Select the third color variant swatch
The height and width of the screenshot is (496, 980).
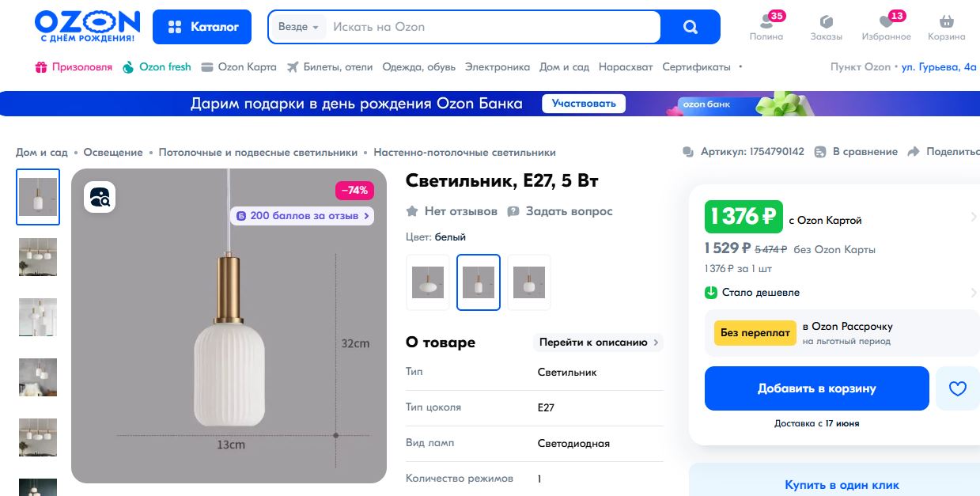[x=529, y=282]
